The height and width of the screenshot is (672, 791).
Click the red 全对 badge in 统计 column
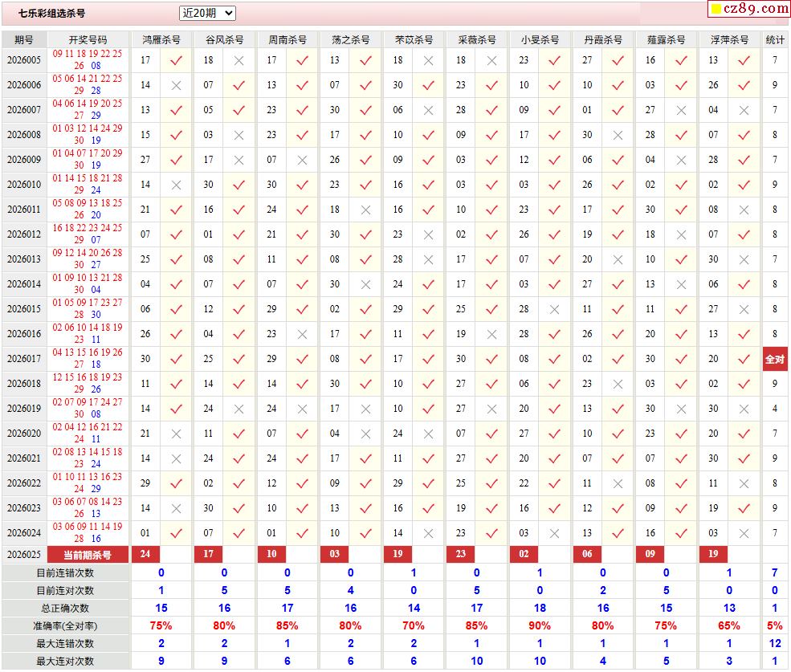(775, 359)
